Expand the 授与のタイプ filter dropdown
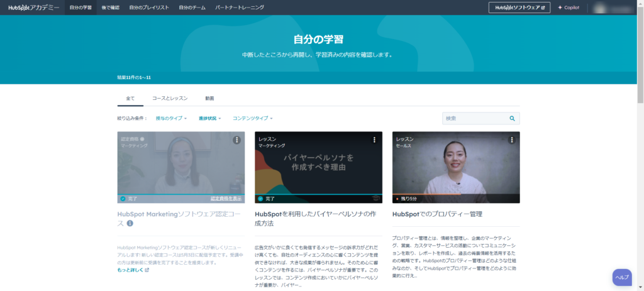Viewport: 644px width, 291px height. tap(171, 118)
